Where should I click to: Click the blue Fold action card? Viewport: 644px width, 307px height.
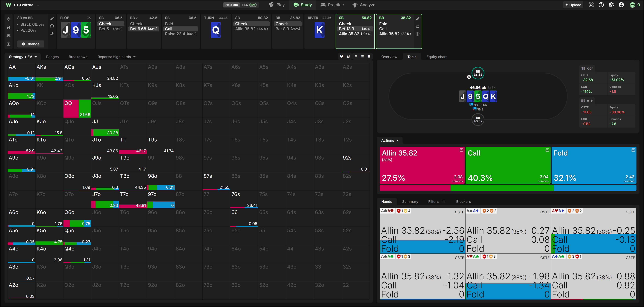coord(594,165)
